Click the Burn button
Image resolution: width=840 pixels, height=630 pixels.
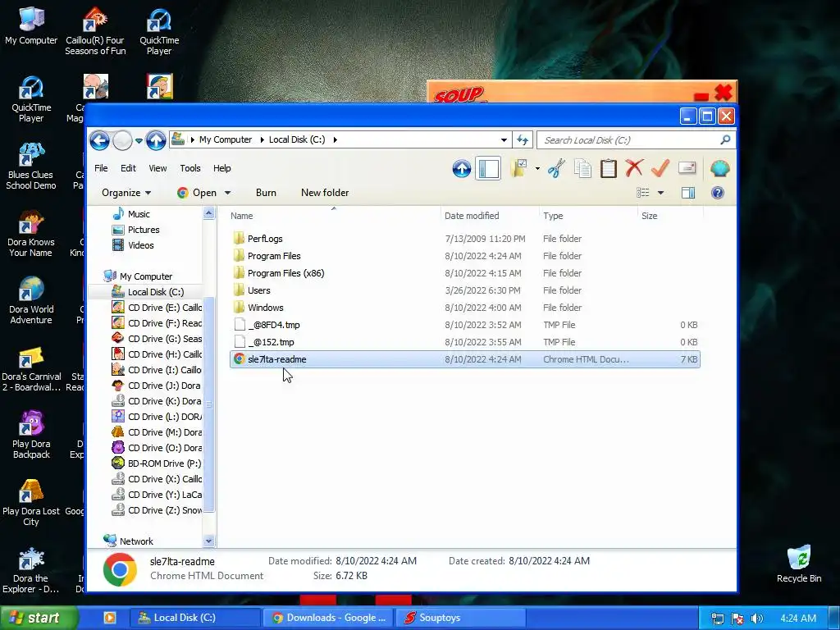266,193
